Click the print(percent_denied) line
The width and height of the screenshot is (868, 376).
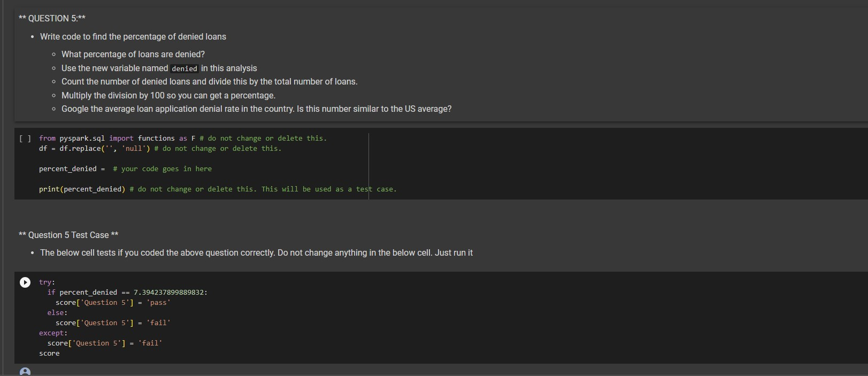80,189
